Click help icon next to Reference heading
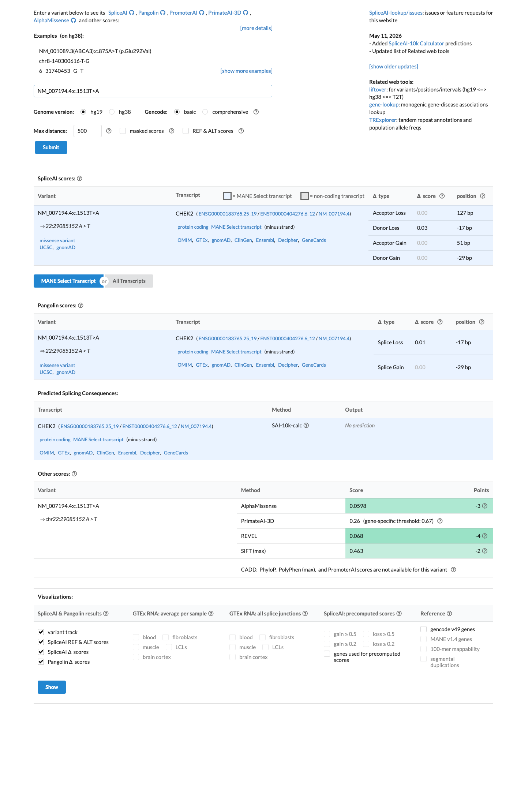This screenshot has width=532, height=805. pos(449,614)
